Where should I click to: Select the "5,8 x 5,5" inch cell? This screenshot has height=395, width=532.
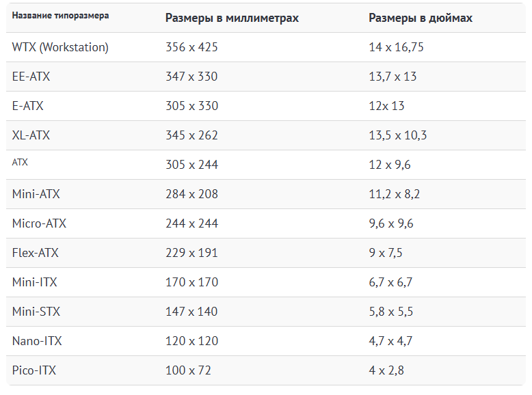[391, 312]
